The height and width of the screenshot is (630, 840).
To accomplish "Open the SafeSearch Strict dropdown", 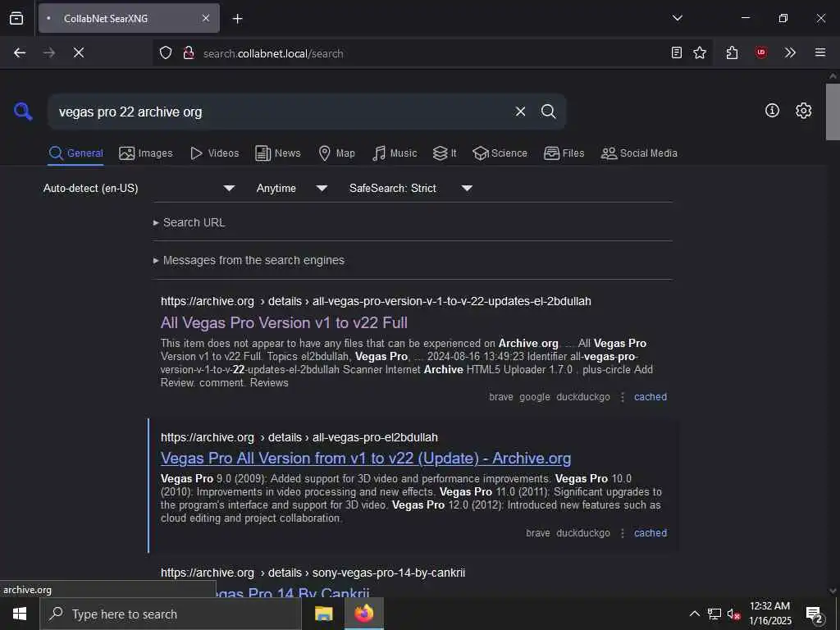I will [410, 188].
